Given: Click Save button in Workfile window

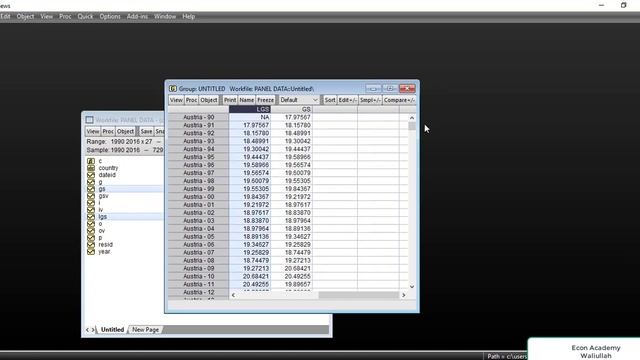Looking at the screenshot, I should [x=146, y=131].
